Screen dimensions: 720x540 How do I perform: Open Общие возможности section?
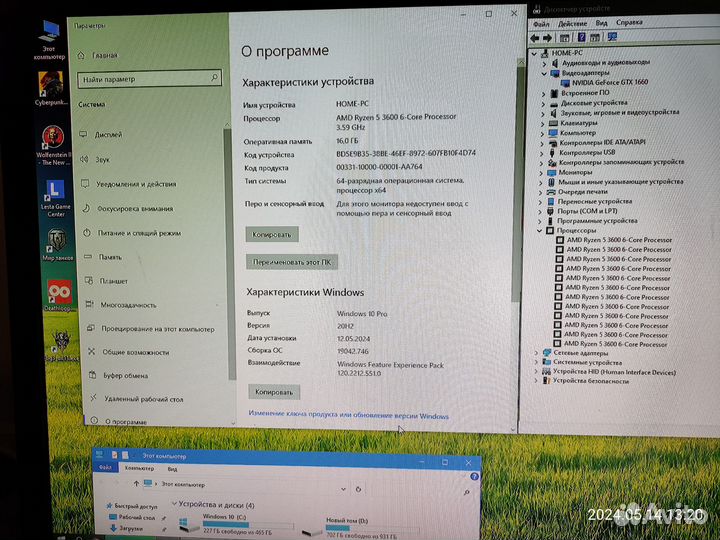tap(129, 352)
